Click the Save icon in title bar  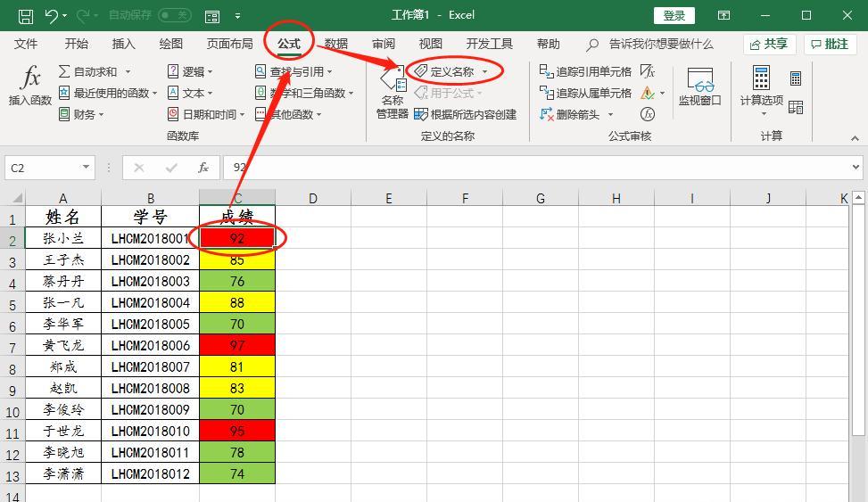point(26,16)
